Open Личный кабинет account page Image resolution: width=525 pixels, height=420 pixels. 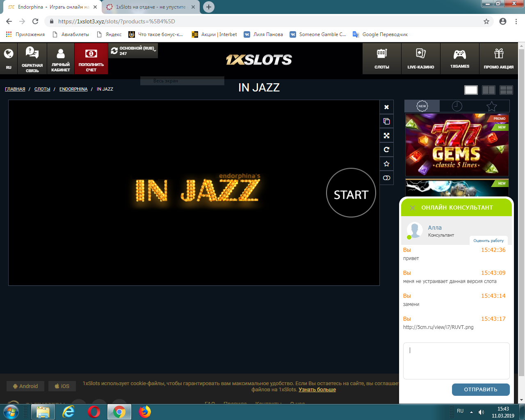pyautogui.click(x=61, y=59)
